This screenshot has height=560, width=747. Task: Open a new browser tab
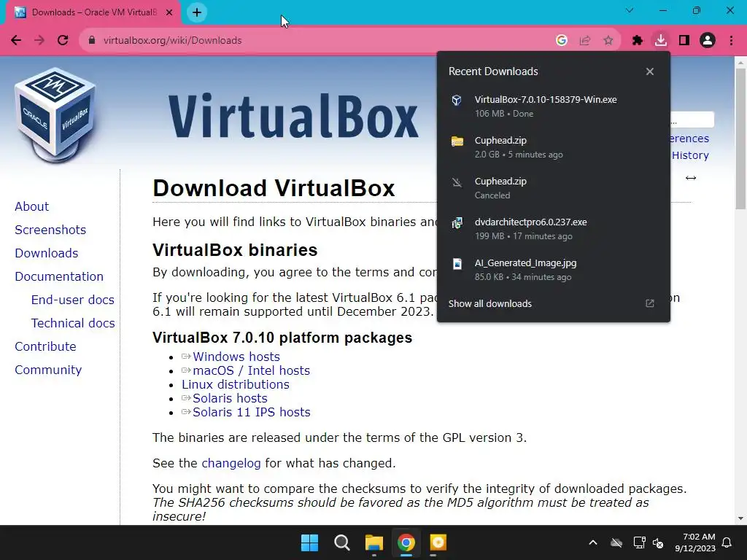click(x=197, y=12)
